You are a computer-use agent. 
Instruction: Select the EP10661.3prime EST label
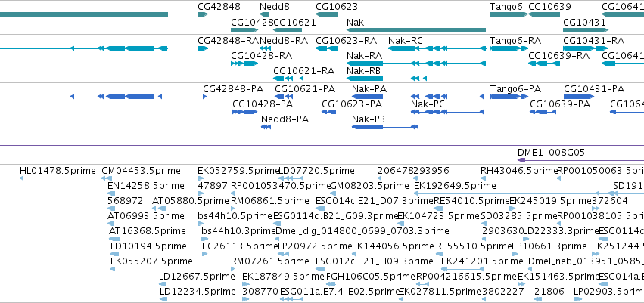tap(549, 246)
